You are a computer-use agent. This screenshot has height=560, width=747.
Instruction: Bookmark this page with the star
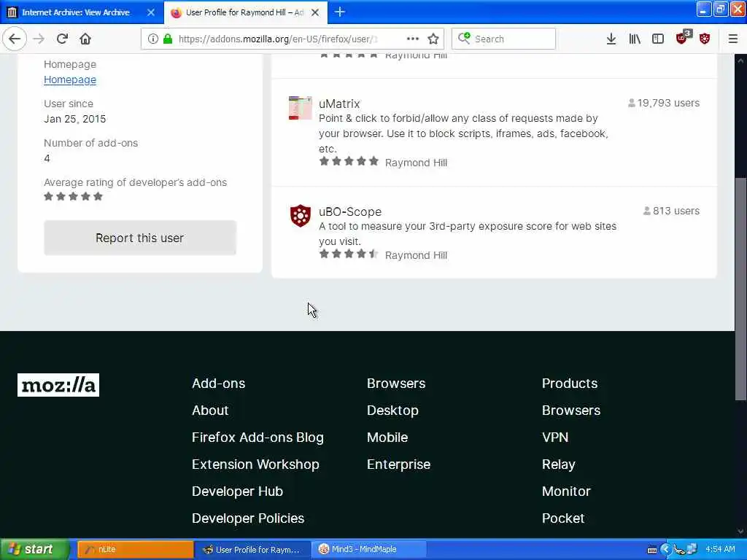[433, 39]
